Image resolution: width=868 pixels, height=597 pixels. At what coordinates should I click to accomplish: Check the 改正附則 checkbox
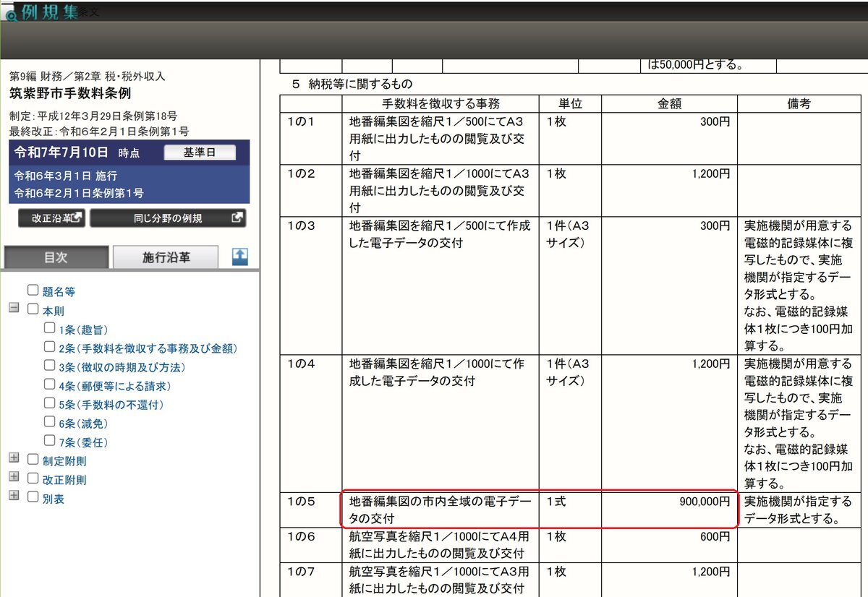pos(33,478)
